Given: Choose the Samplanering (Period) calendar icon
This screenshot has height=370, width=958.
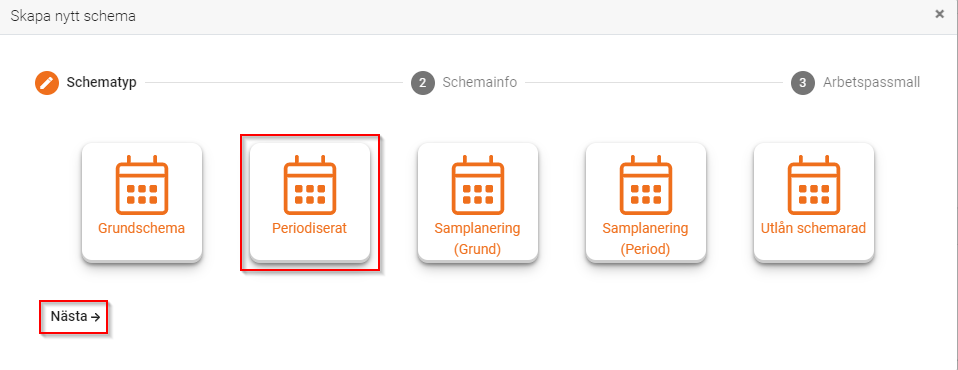Looking at the screenshot, I should point(646,184).
